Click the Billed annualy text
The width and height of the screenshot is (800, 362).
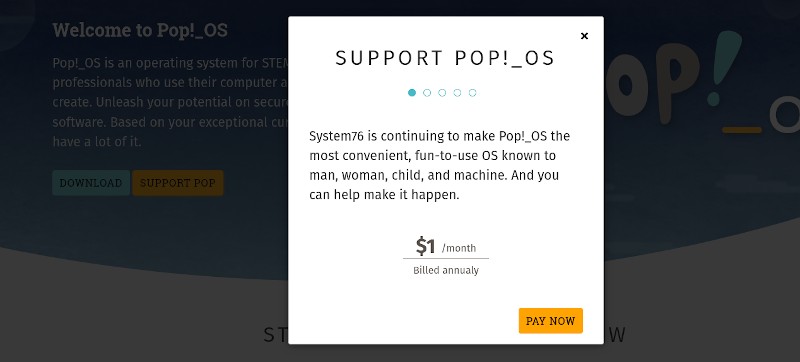tap(446, 271)
